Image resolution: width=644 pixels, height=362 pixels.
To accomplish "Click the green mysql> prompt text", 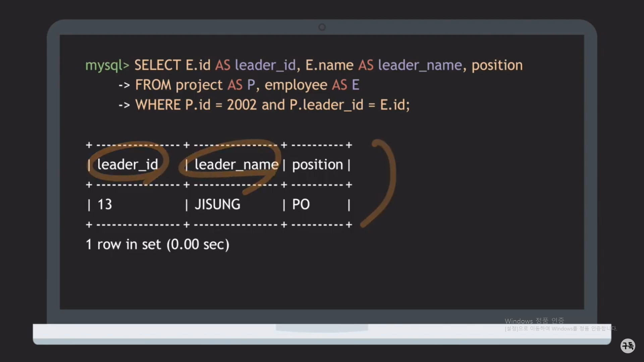I will tap(107, 65).
